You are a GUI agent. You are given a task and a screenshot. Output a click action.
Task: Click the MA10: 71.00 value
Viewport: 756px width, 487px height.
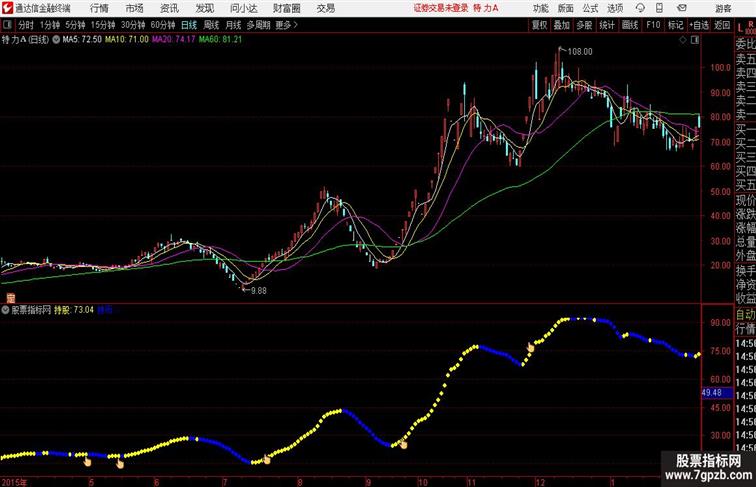tap(127, 40)
